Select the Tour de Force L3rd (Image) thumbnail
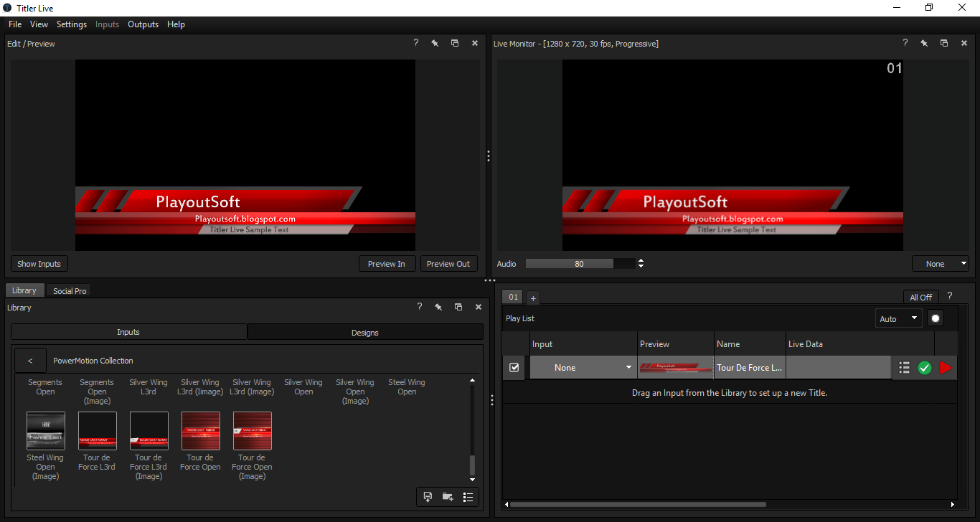 coord(149,431)
